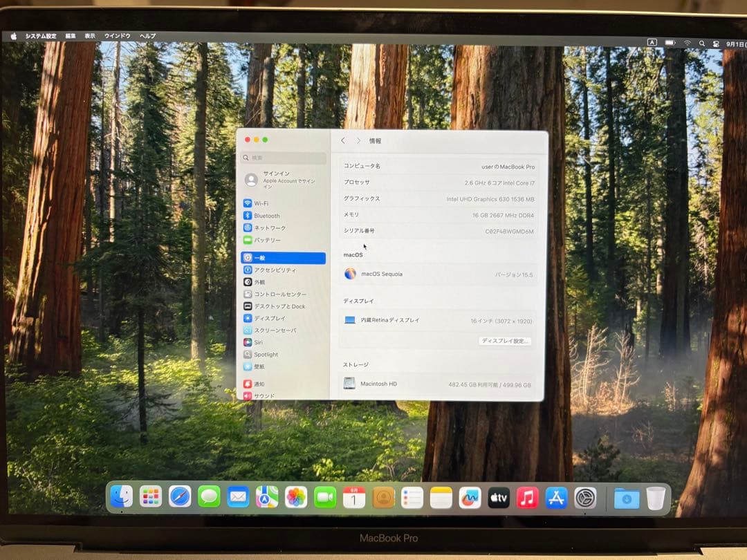This screenshot has height=560, width=747.
Task: Open Control Center in menu bar
Action: pyautogui.click(x=716, y=44)
